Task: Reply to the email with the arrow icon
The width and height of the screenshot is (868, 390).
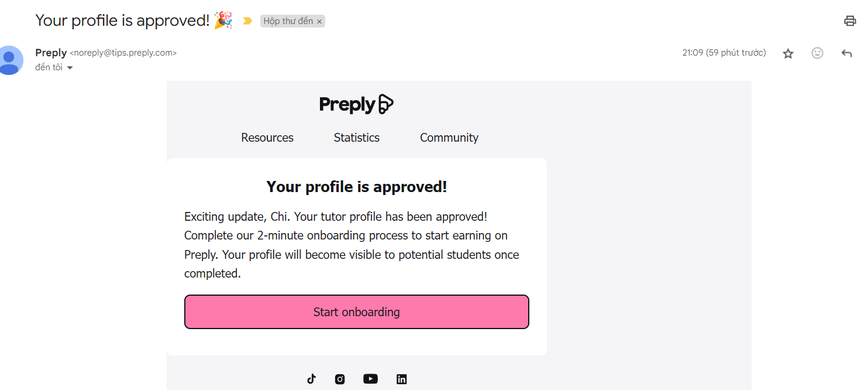Action: 846,53
